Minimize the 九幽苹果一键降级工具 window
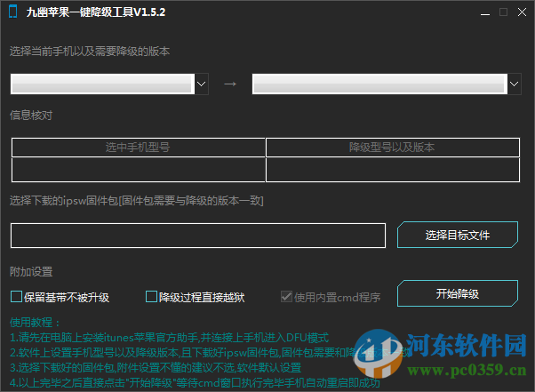 coord(485,12)
